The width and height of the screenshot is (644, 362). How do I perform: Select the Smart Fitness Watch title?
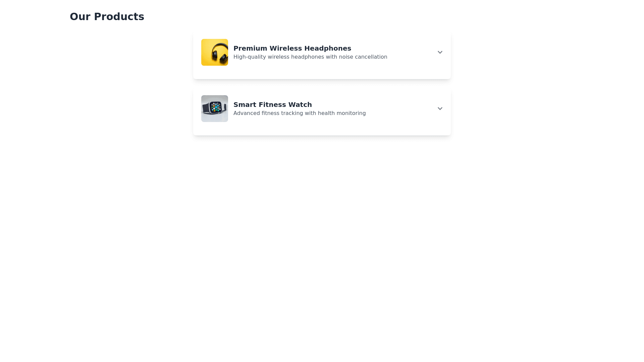pos(272,105)
